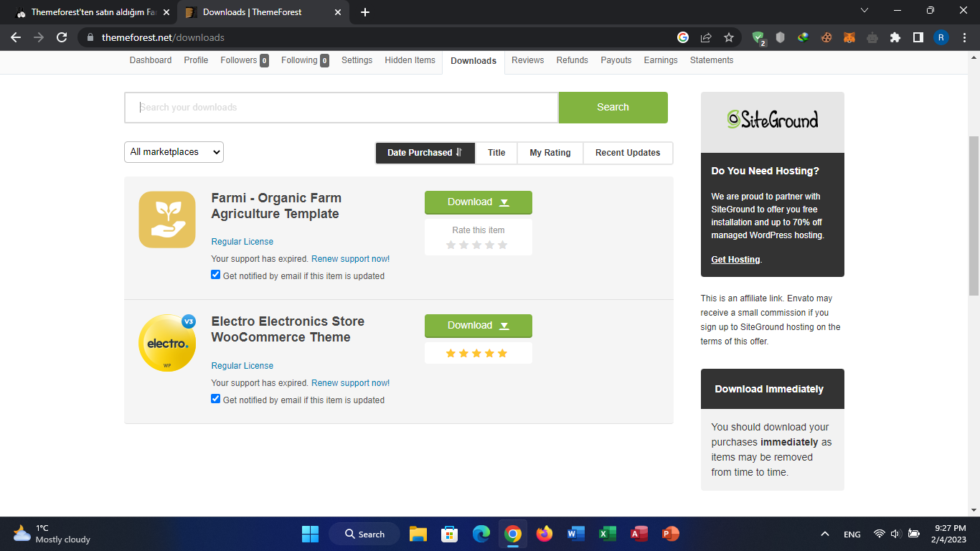Toggle the Chrome side panel
The image size is (980, 551).
(x=918, y=37)
